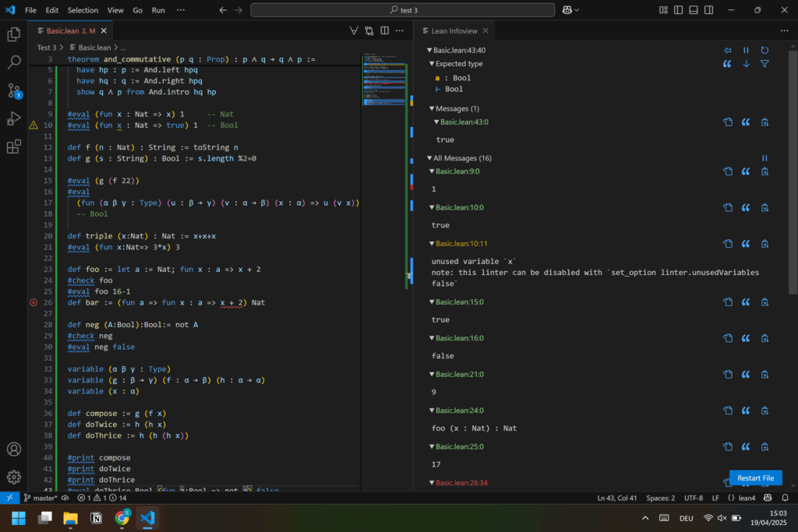798x532 pixels.
Task: Copy Expected type state to a comment
Action: coord(727,64)
